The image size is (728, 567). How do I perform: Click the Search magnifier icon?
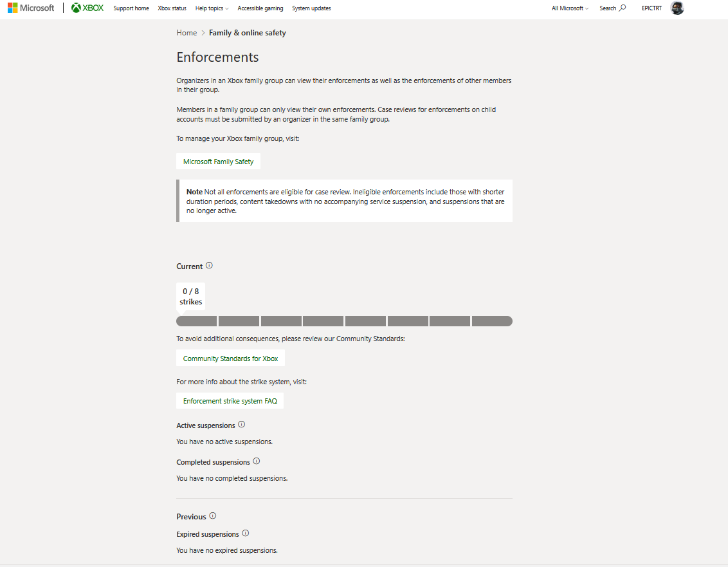[623, 8]
